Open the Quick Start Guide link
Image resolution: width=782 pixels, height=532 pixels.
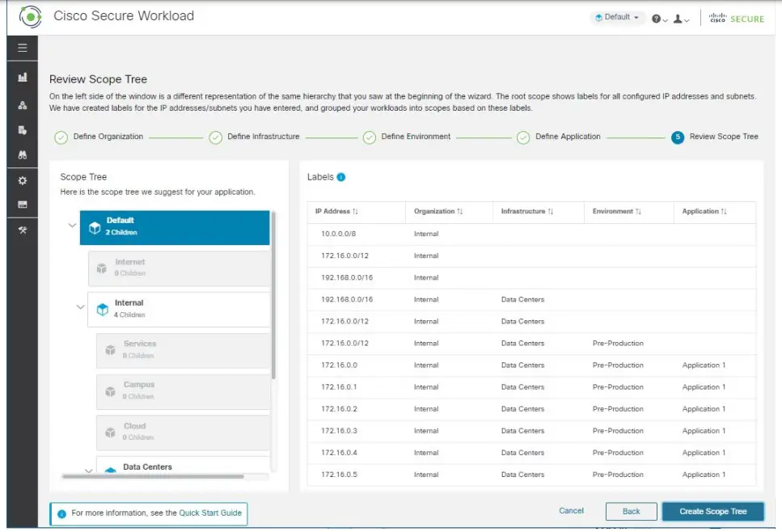click(210, 513)
